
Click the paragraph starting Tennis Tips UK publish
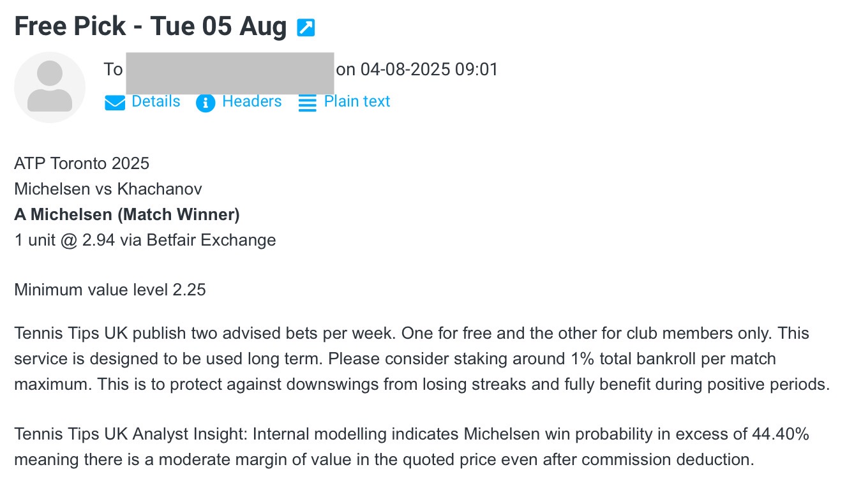coord(421,359)
